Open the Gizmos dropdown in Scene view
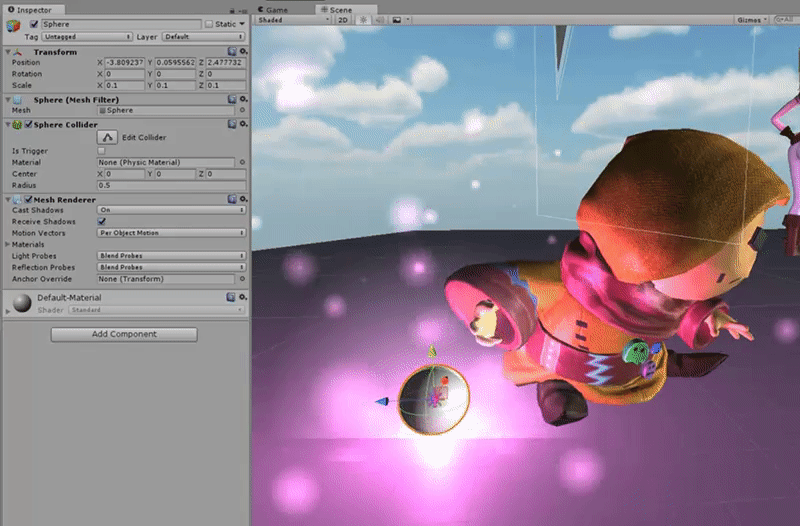The height and width of the screenshot is (526, 800). (x=752, y=20)
